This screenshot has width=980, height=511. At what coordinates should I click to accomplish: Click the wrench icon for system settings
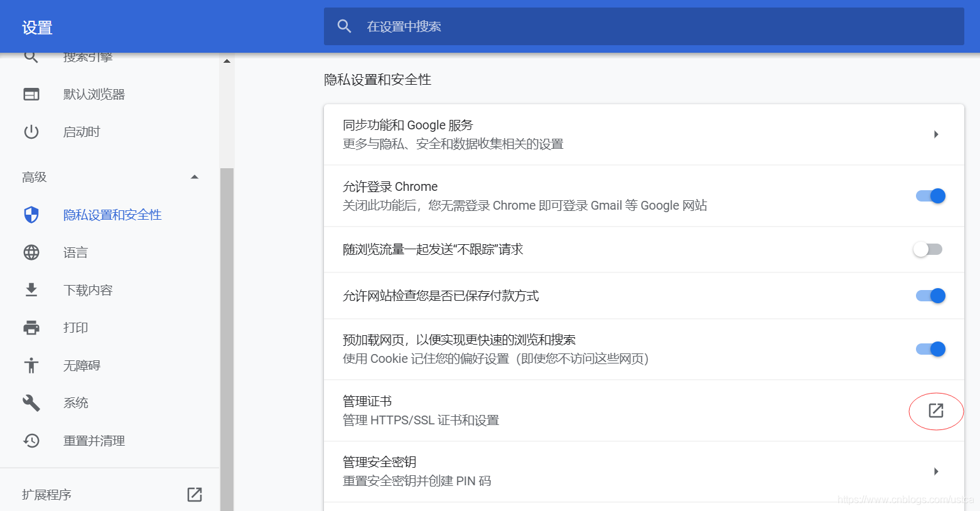[31, 403]
